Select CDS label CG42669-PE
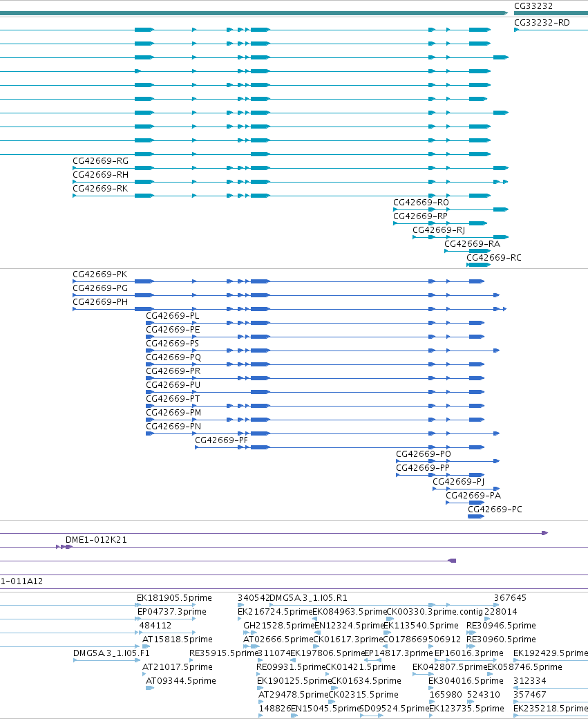Screen dimensions: 588x719 click(173, 330)
